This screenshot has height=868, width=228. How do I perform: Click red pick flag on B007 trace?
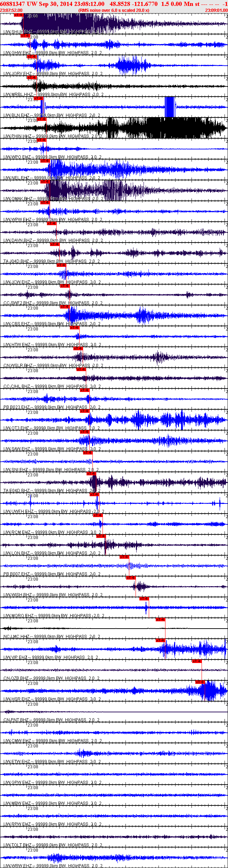(124, 557)
